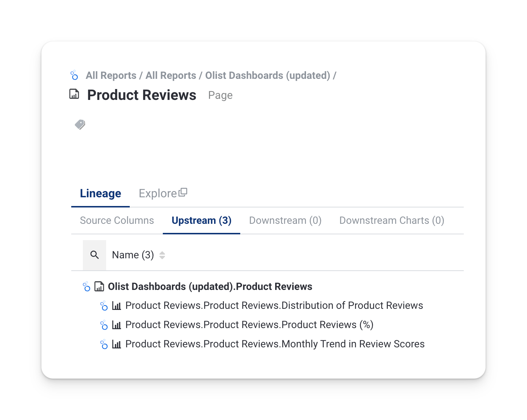The height and width of the screenshot is (420, 527).
Task: Click the external link icon beside Explore
Action: point(183,192)
